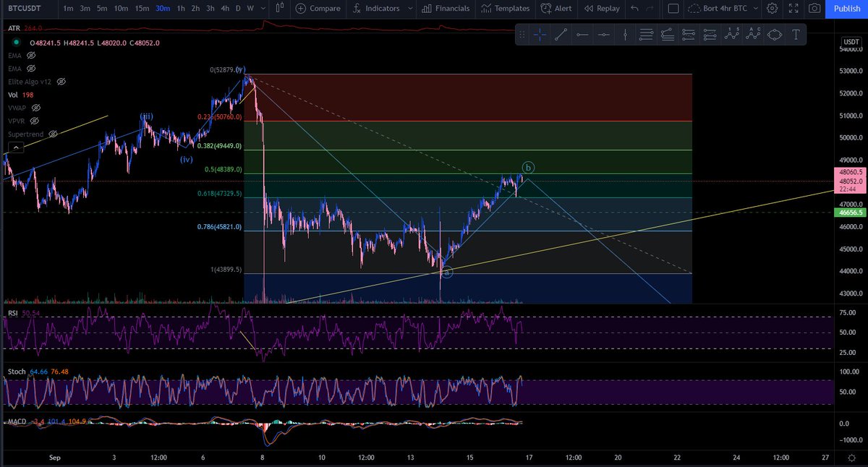The height and width of the screenshot is (467, 868).
Task: Switch to the daily D timeframe
Action: pyautogui.click(x=239, y=9)
